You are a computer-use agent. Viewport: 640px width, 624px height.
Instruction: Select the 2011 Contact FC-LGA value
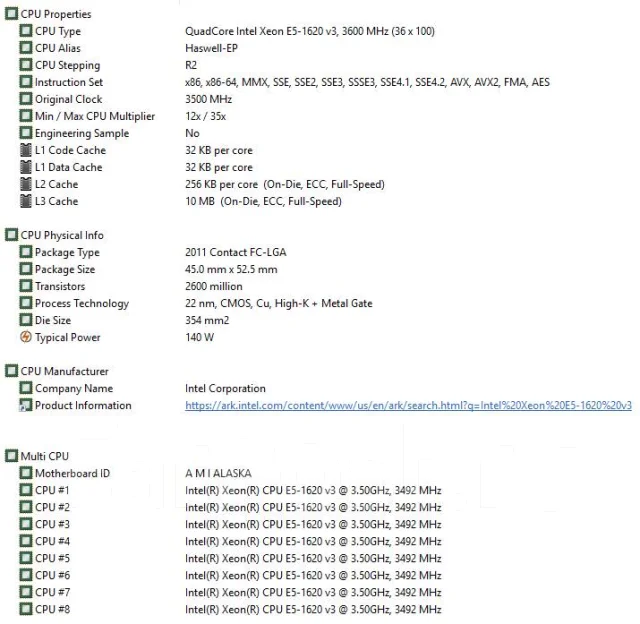(x=236, y=252)
